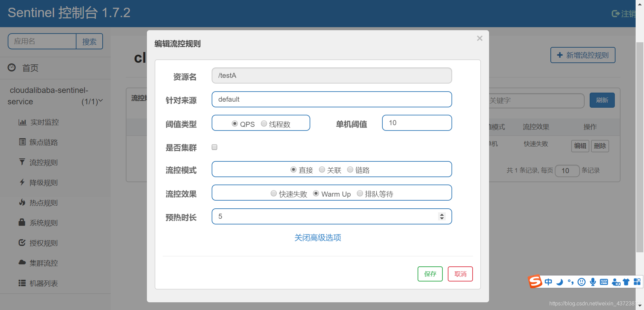Viewport: 644px width, 310px height.
Task: Click the green 保存 button
Action: coord(430,274)
